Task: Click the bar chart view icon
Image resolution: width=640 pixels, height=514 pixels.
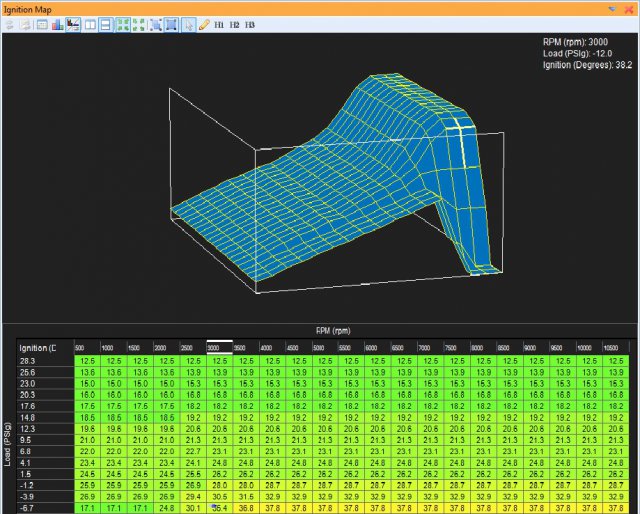Action: 57,23
